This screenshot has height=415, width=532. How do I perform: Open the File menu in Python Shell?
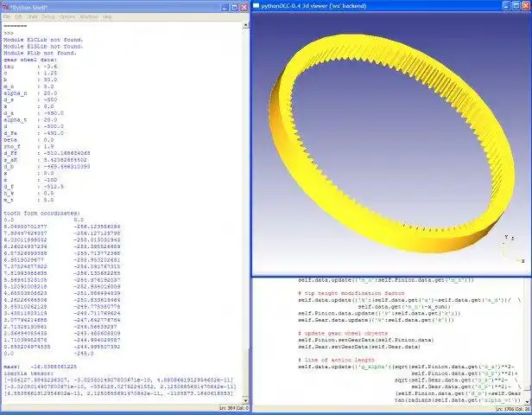7,16
